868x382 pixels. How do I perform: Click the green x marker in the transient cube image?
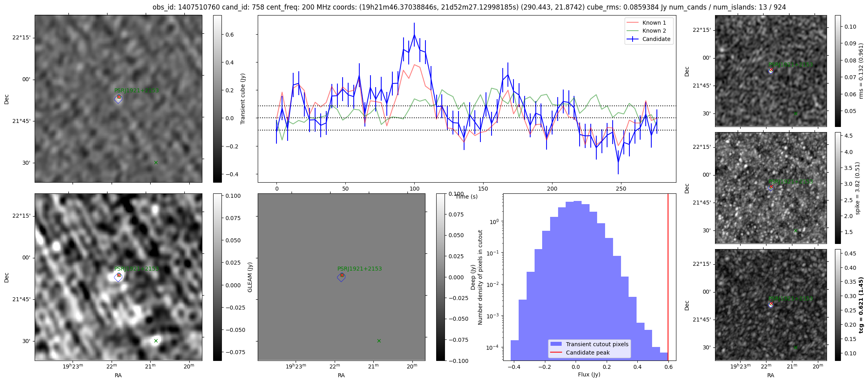point(156,162)
